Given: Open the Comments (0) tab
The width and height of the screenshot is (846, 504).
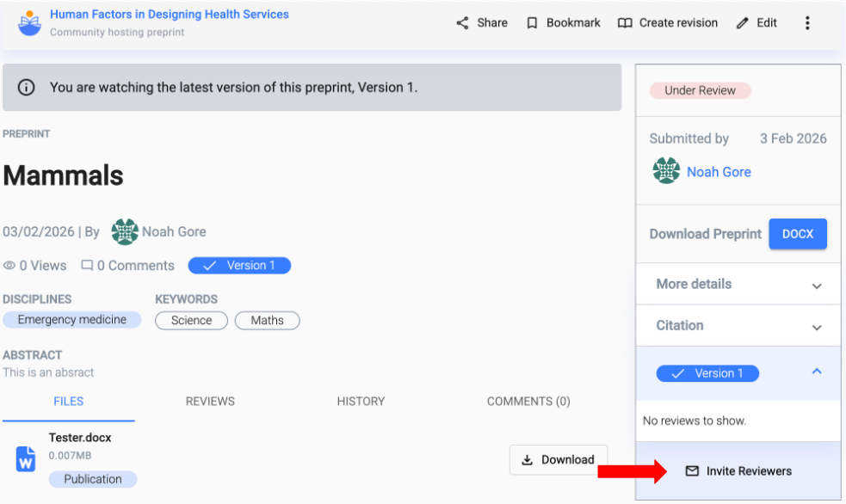Looking at the screenshot, I should pyautogui.click(x=528, y=401).
